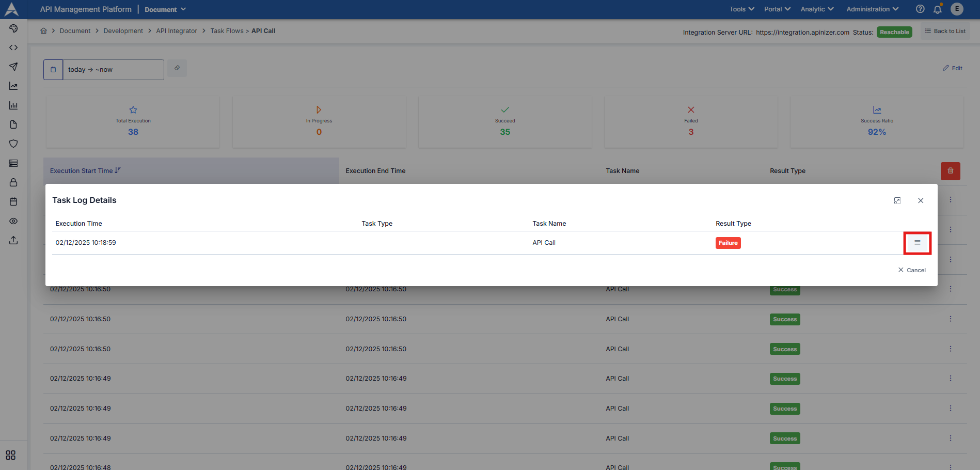Close the Task Log Details dialog

point(920,200)
